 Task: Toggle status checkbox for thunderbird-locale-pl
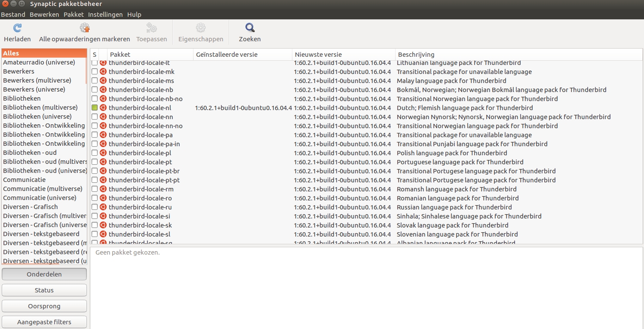95,153
